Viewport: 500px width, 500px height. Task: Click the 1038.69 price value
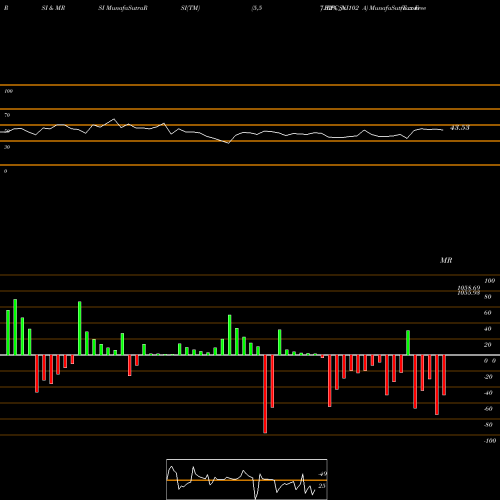469,288
